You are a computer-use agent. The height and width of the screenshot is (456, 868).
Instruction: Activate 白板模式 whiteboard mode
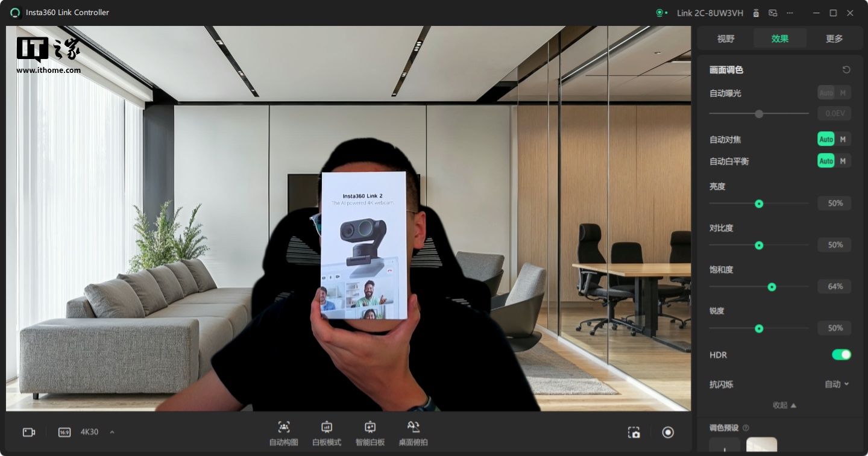327,434
